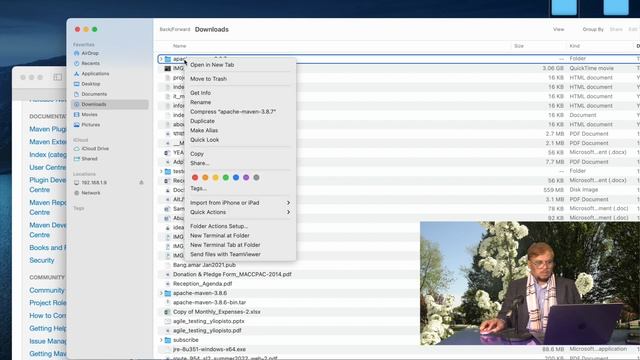640x360 pixels.
Task: Expand the subscribe folder
Action: [x=161, y=340]
